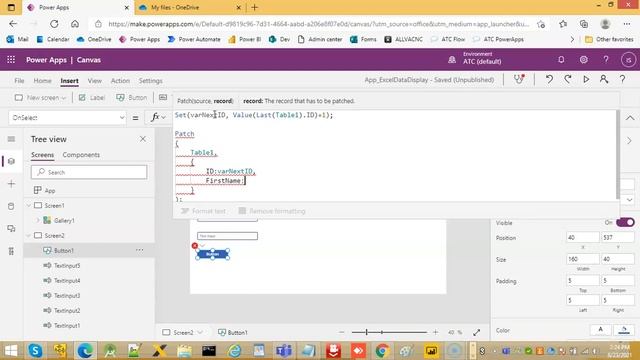Collapse the formula bar chevron
The width and height of the screenshot is (640, 360).
(x=630, y=118)
